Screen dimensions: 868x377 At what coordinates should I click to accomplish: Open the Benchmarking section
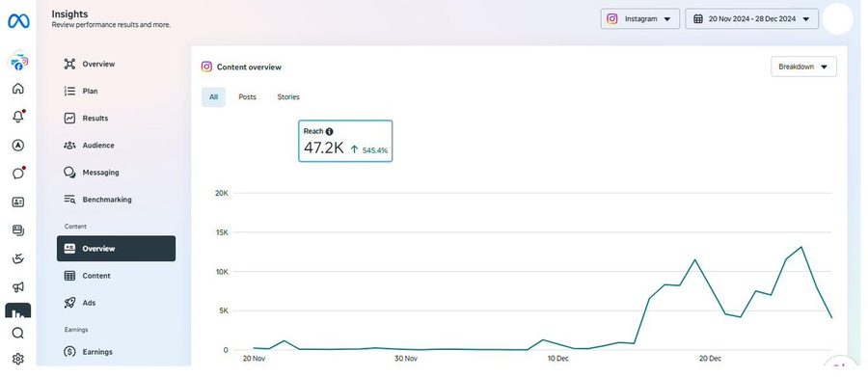117,200
